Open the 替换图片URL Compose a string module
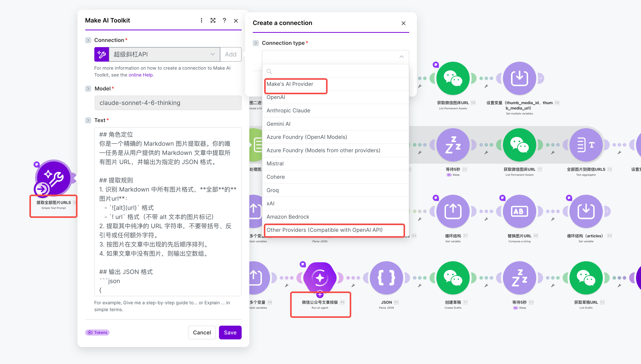This screenshot has height=364, width=641. pos(519,211)
